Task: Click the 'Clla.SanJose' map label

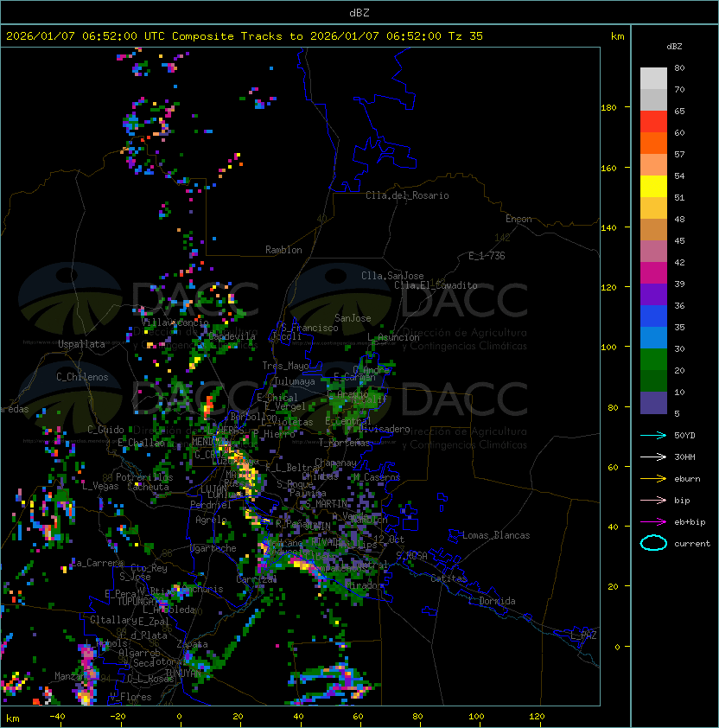Action: coord(392,276)
